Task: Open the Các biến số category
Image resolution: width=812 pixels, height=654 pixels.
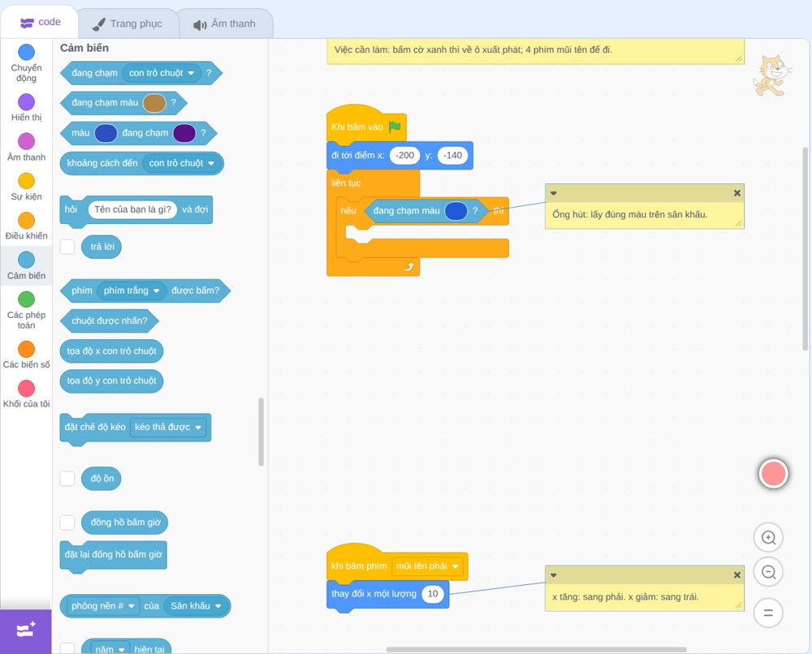Action: pyautogui.click(x=26, y=355)
